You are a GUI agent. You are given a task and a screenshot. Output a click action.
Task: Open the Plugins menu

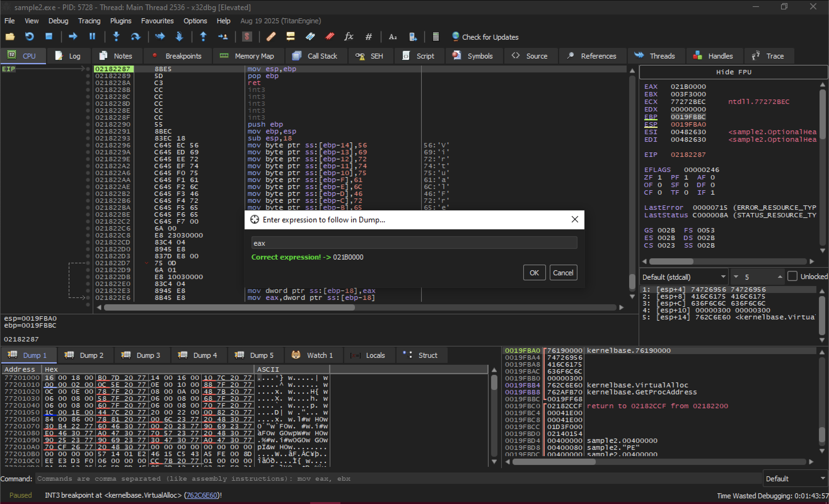(121, 21)
